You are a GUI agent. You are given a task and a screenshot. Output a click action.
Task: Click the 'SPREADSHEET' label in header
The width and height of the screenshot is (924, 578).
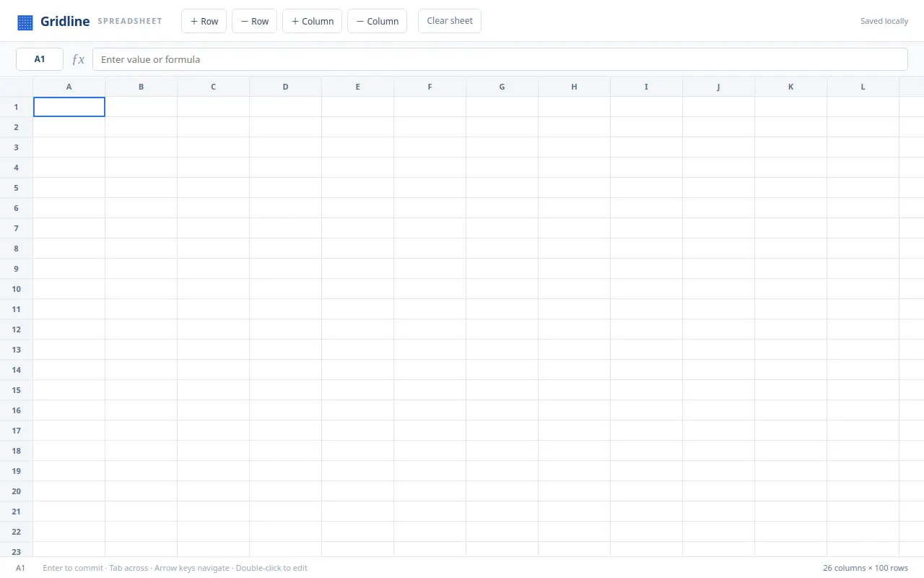pos(130,22)
